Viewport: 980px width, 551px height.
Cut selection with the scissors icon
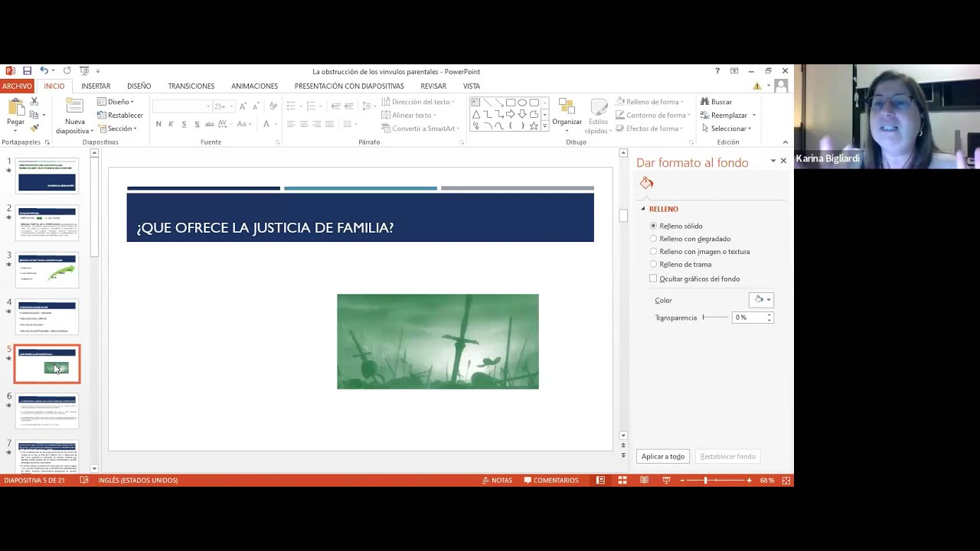pos(34,102)
